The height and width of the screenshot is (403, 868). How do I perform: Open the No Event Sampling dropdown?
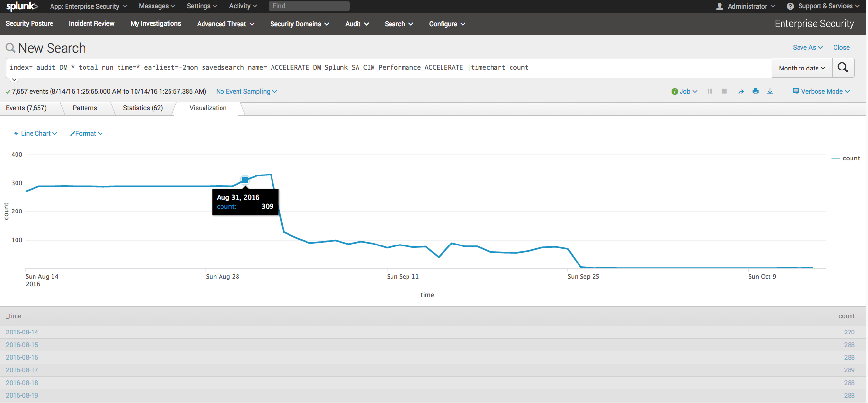pyautogui.click(x=247, y=91)
